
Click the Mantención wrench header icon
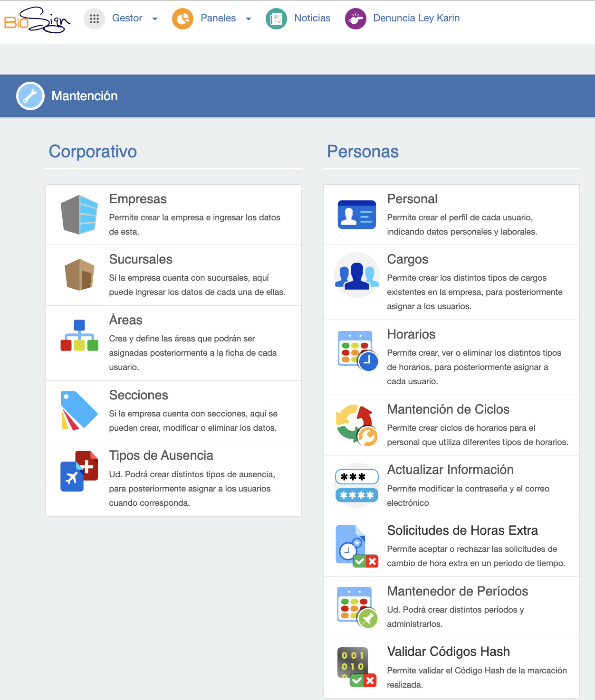click(30, 96)
